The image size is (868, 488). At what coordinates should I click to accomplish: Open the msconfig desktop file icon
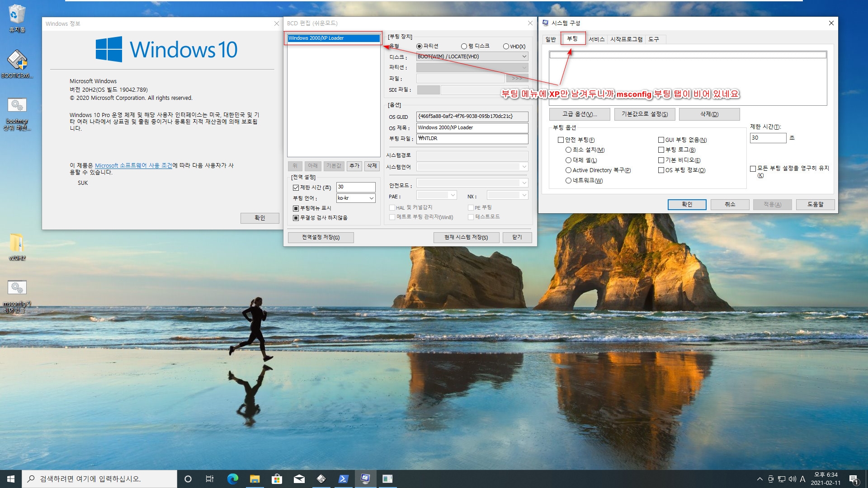pyautogui.click(x=17, y=296)
